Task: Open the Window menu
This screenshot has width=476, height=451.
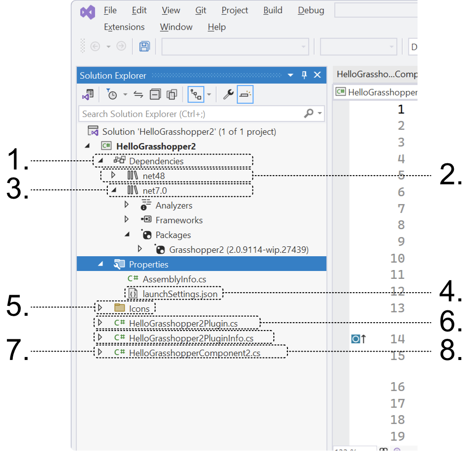Action: 176,27
